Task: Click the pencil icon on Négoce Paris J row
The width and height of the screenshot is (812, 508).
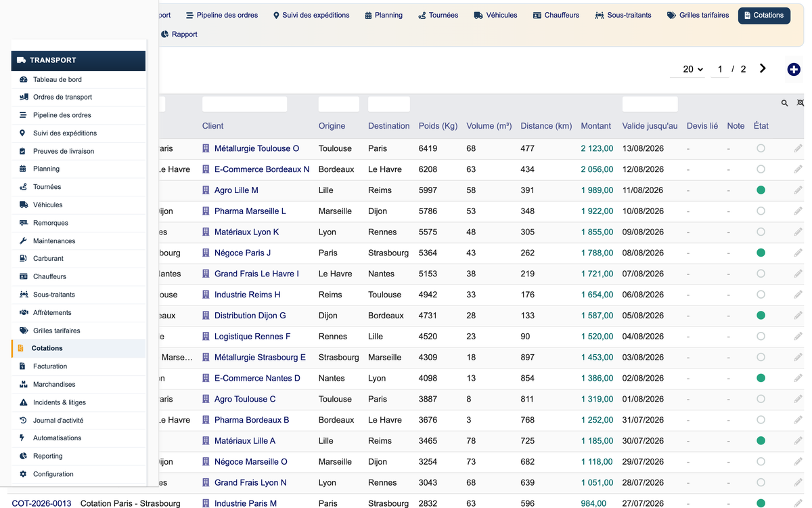Action: click(x=798, y=253)
